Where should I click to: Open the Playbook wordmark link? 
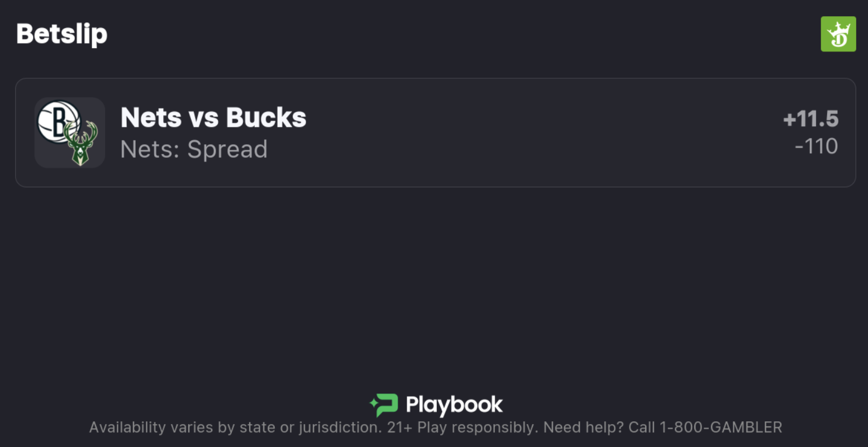point(454,405)
